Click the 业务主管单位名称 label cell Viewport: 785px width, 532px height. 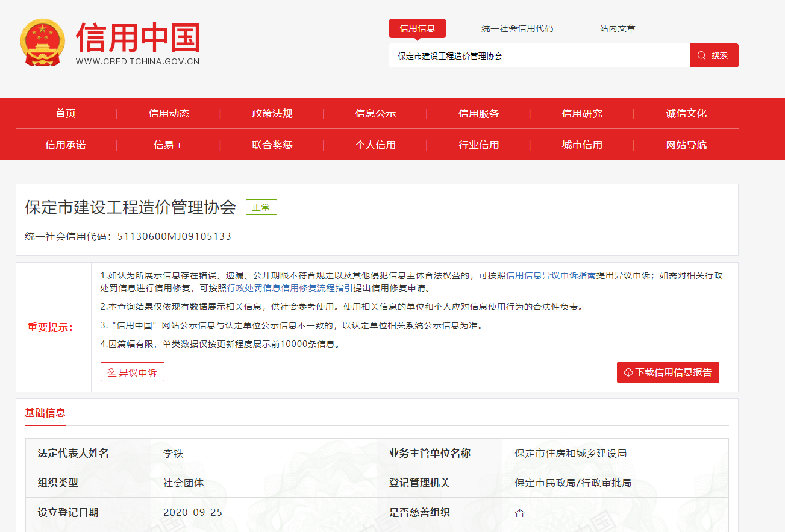(440, 453)
